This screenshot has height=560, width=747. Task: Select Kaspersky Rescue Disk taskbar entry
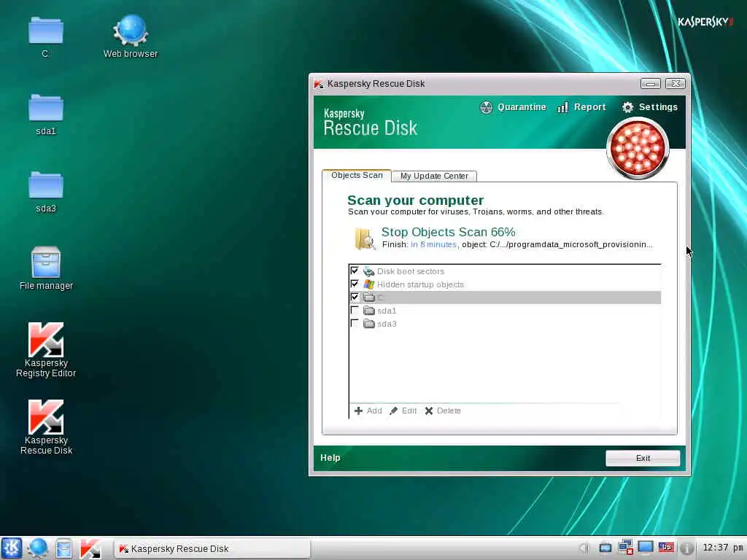(x=212, y=548)
